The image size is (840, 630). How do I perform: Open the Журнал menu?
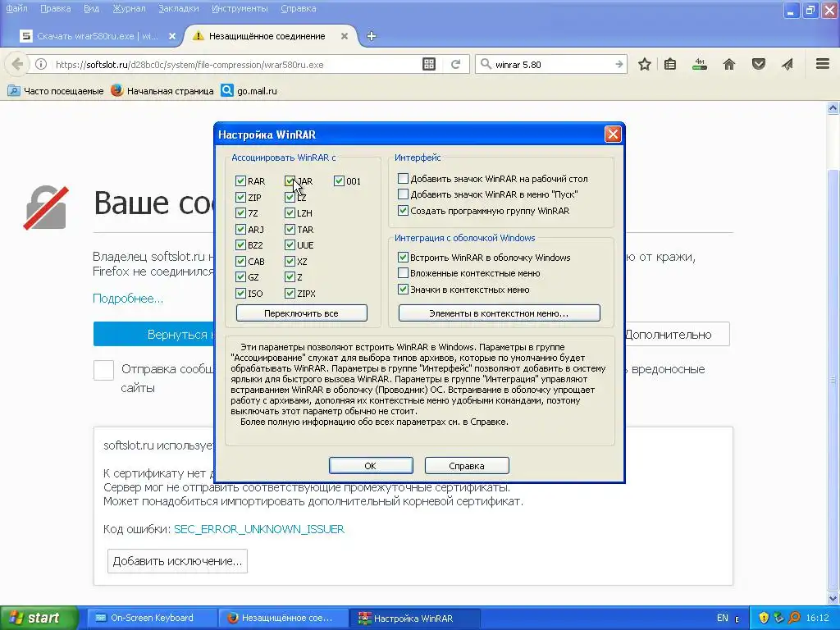click(x=129, y=8)
